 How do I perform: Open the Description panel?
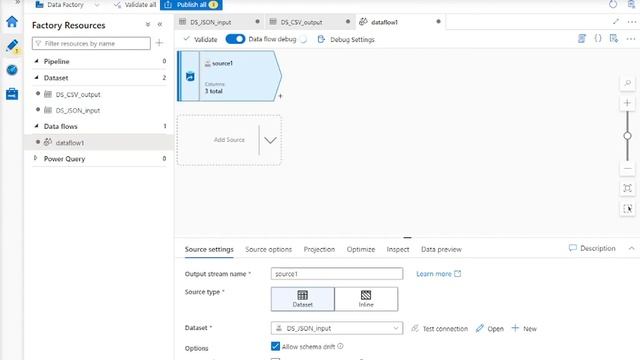(592, 248)
